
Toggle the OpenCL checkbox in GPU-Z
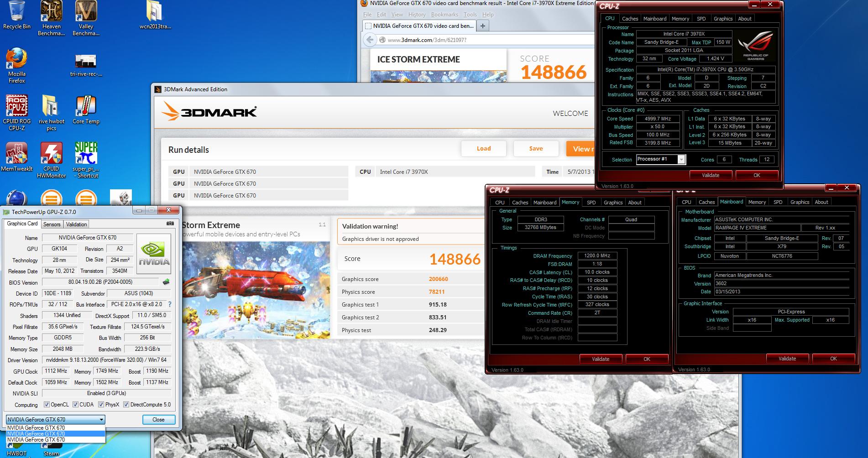point(47,405)
